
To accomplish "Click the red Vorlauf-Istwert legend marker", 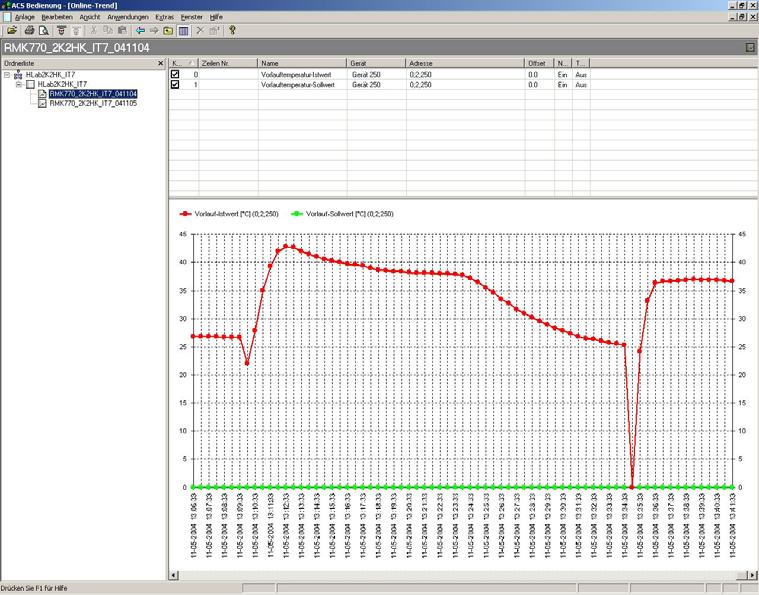I will tap(185, 214).
